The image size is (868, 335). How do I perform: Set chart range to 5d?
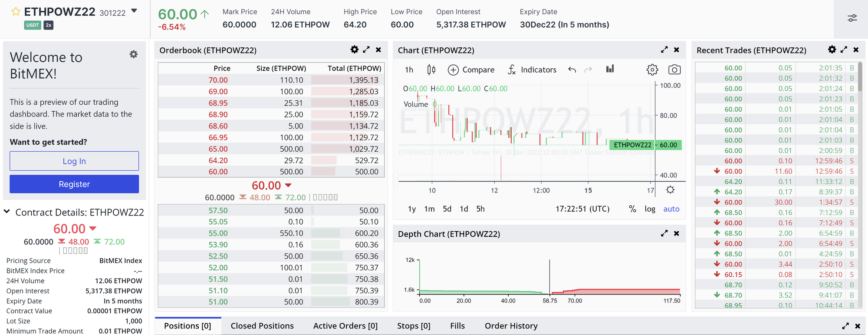coord(447,209)
